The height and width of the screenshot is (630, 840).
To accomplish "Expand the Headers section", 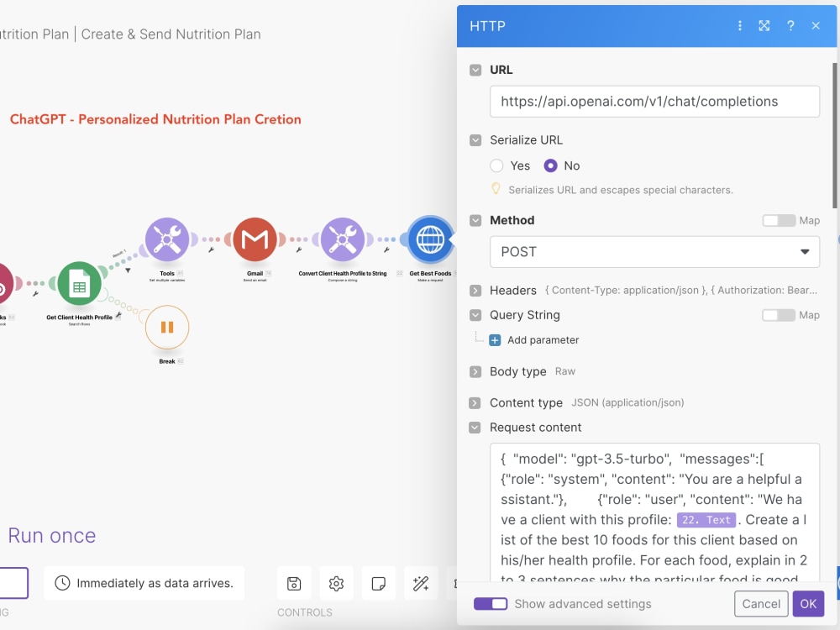I will pyautogui.click(x=475, y=291).
